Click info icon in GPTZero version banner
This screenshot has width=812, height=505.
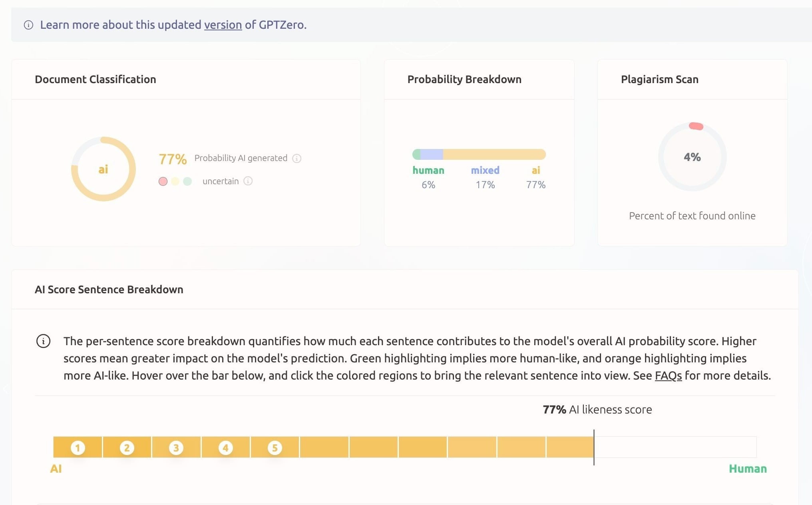click(x=28, y=25)
